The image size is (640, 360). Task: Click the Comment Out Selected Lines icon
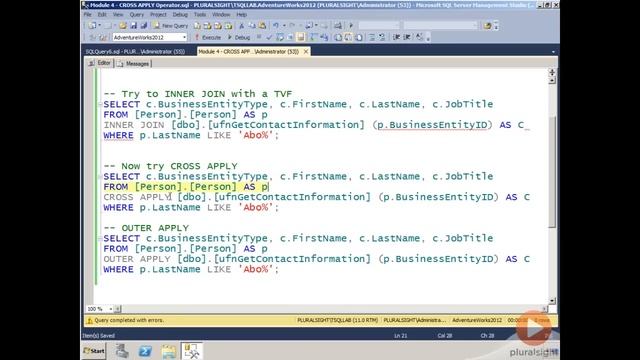click(371, 37)
